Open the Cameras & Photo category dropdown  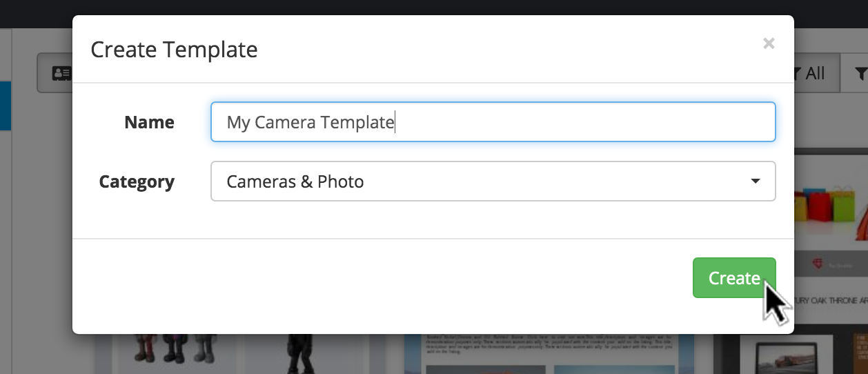click(493, 181)
